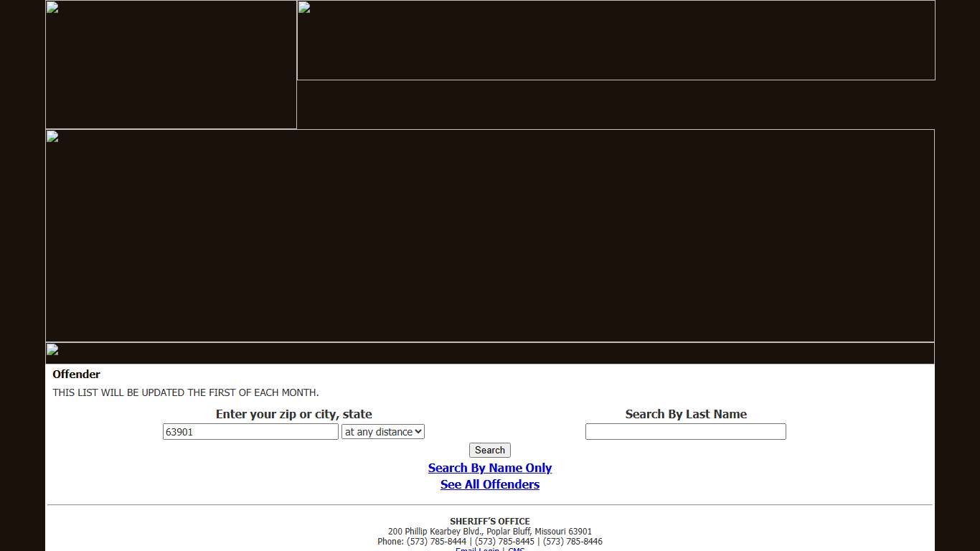980x551 pixels.
Task: Click the Search By Last Name text field
Action: [x=685, y=432]
